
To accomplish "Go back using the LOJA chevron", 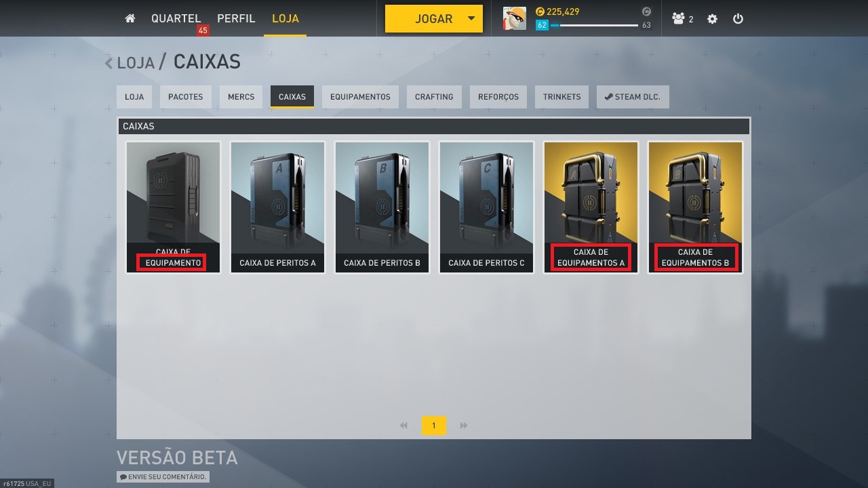I will pyautogui.click(x=108, y=63).
